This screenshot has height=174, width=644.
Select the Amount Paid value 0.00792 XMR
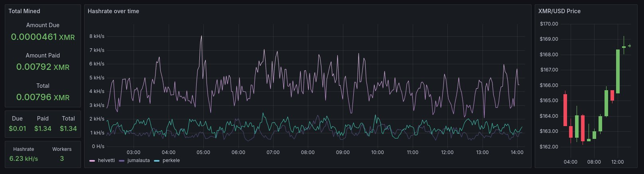tap(43, 67)
